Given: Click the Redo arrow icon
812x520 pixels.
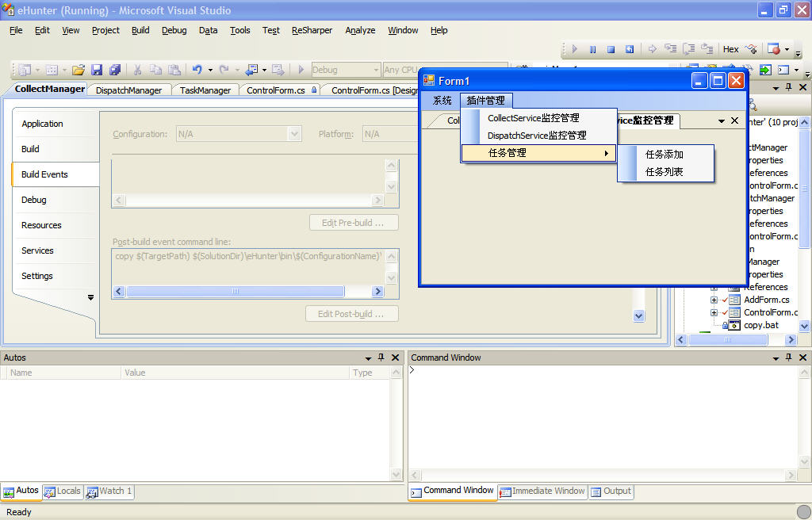Looking at the screenshot, I should [x=224, y=70].
